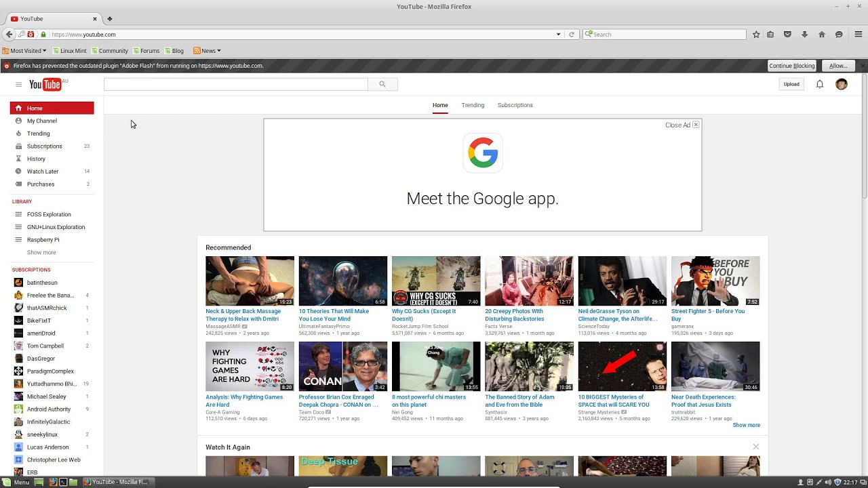Switch to the Trending tab
Screen dimensions: 868x488
(x=473, y=105)
